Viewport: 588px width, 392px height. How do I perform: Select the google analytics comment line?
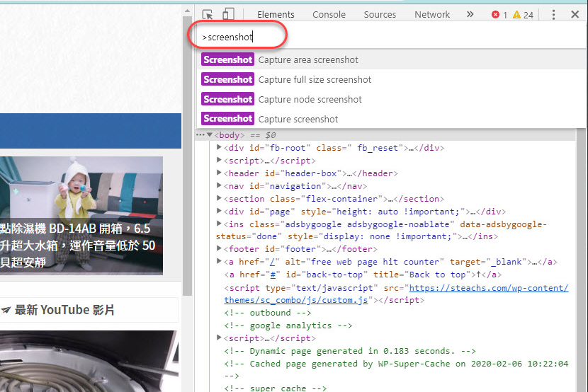(288, 325)
